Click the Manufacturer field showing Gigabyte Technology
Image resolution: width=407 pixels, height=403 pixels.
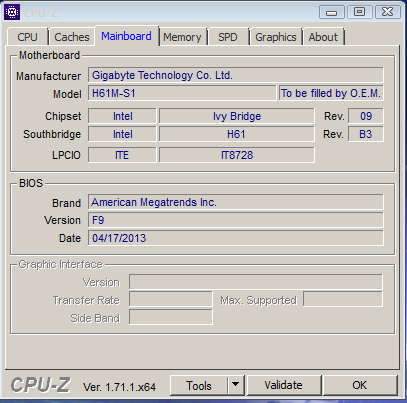236,75
